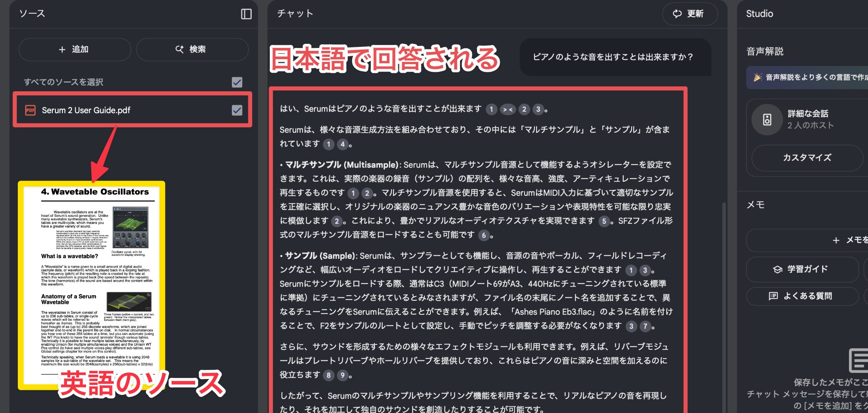Collapse the ソース panel with sidebar icon

(246, 14)
